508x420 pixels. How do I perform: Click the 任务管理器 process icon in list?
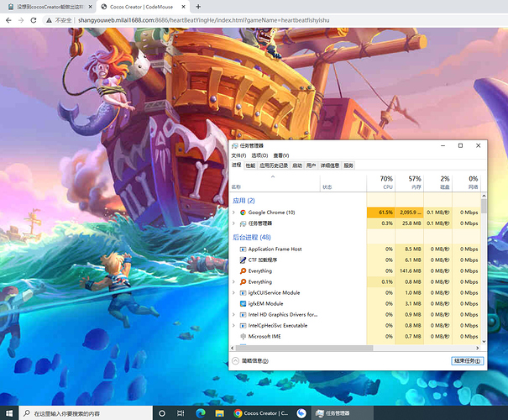[243, 223]
